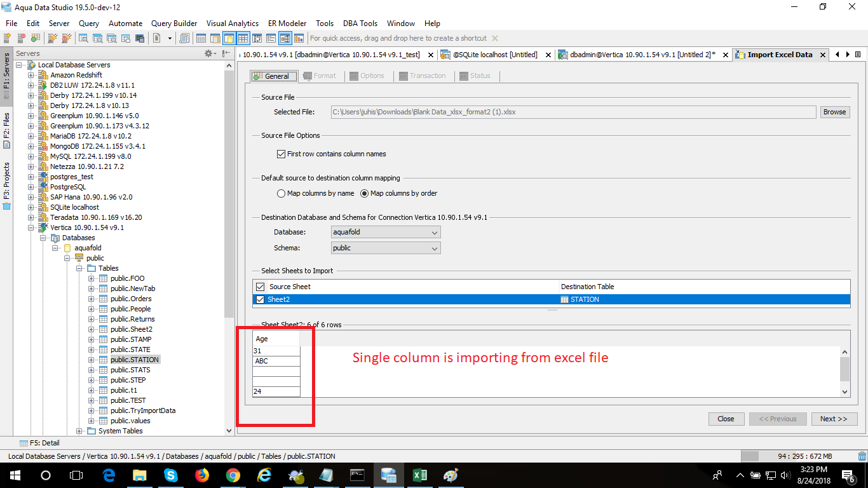Click the left tab-navigation arrow of the editor

(837, 55)
